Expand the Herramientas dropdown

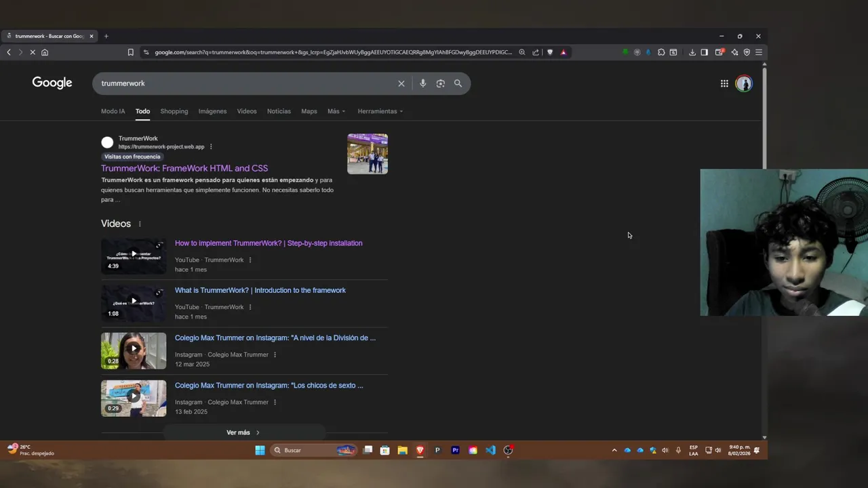click(x=380, y=111)
